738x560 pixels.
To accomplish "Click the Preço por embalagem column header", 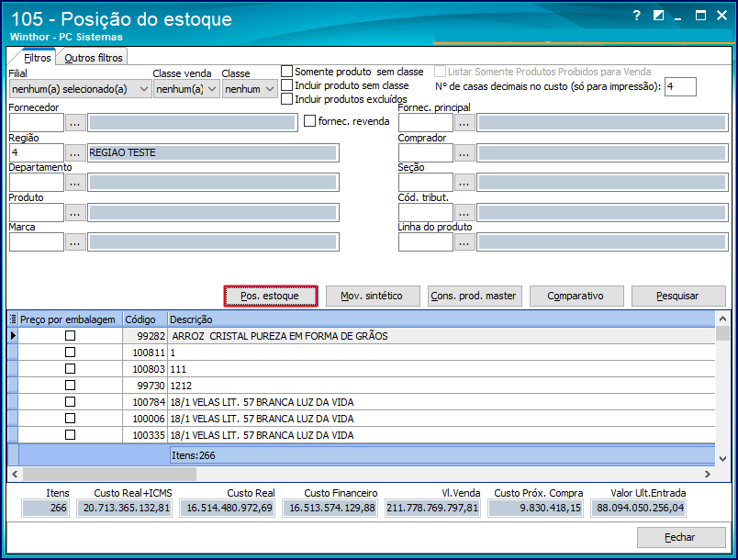I will point(70,319).
